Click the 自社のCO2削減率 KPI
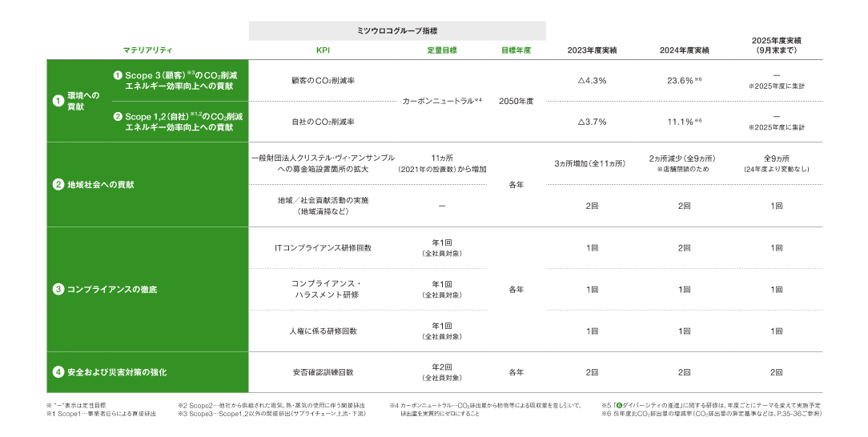868x437 pixels. tap(323, 122)
